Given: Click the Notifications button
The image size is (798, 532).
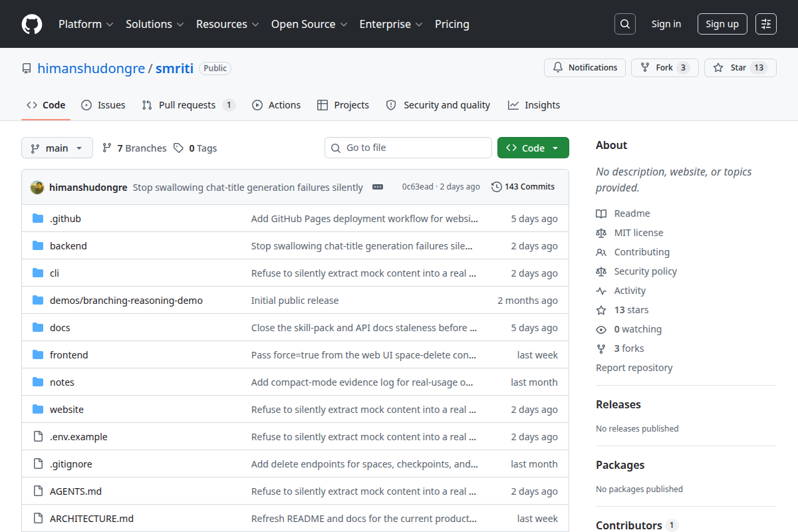Looking at the screenshot, I should click(585, 68).
